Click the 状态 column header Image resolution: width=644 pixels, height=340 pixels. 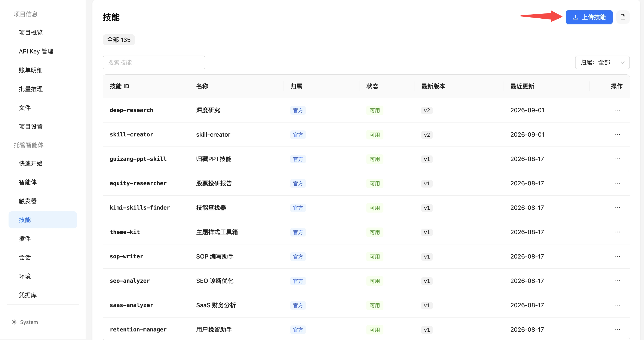[372, 86]
